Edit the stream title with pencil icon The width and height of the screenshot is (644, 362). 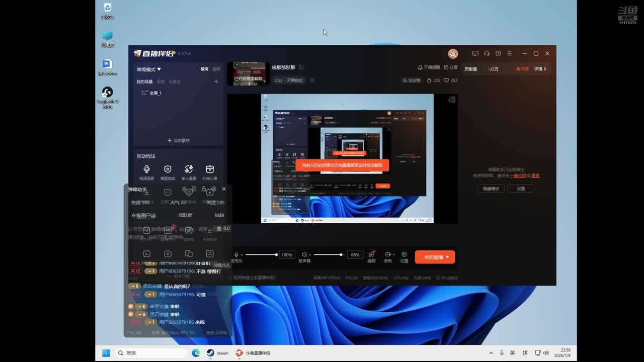click(x=301, y=67)
